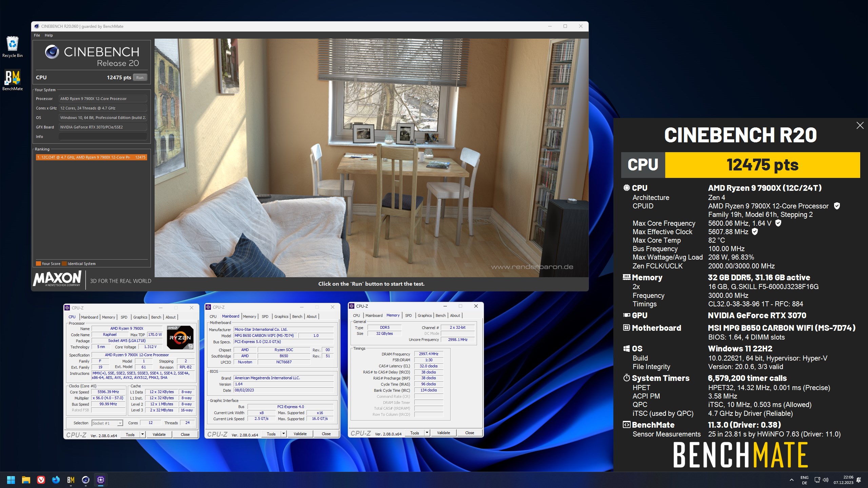Click Validate in middle CPU-Z window
The width and height of the screenshot is (868, 488).
pos(300,434)
